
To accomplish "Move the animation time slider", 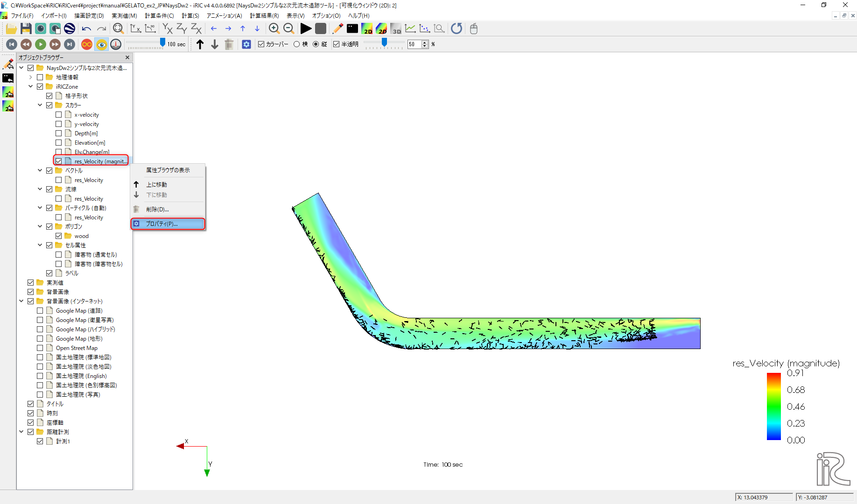I will 162,42.
